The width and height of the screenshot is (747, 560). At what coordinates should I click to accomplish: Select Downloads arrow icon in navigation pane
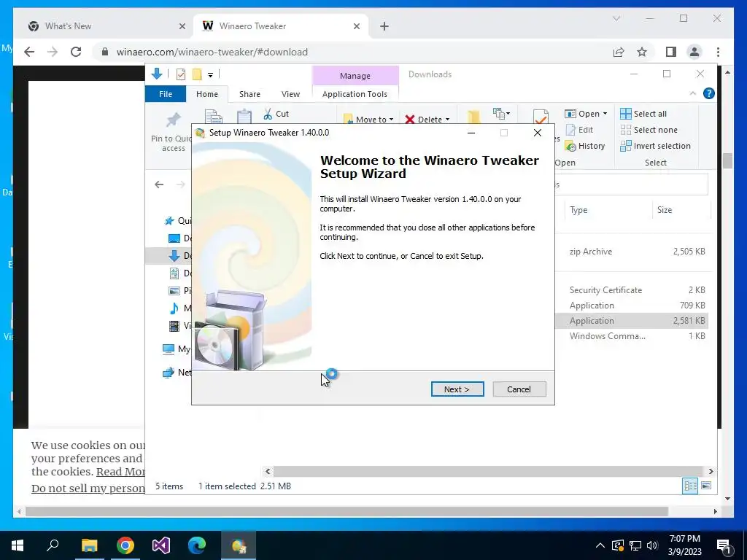pos(174,256)
